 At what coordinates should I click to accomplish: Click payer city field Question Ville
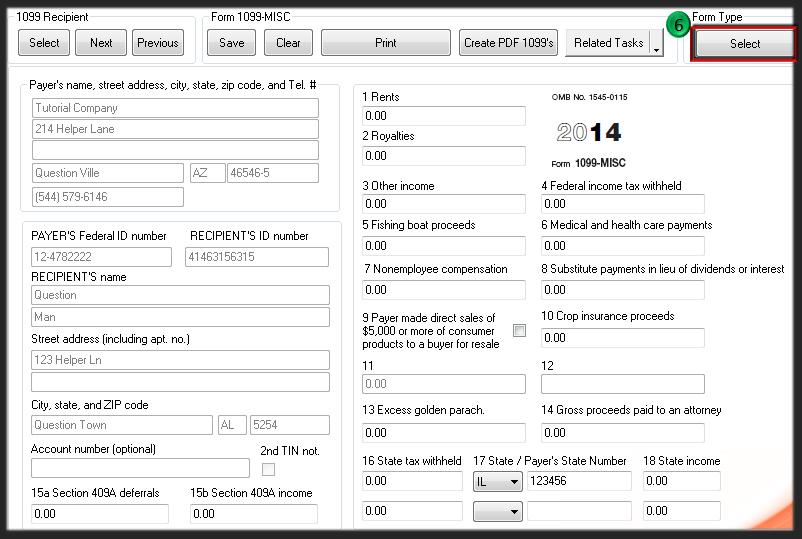click(x=107, y=173)
